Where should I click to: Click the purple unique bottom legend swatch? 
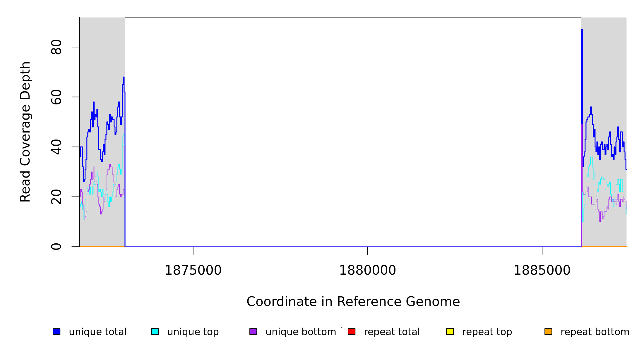253,331
